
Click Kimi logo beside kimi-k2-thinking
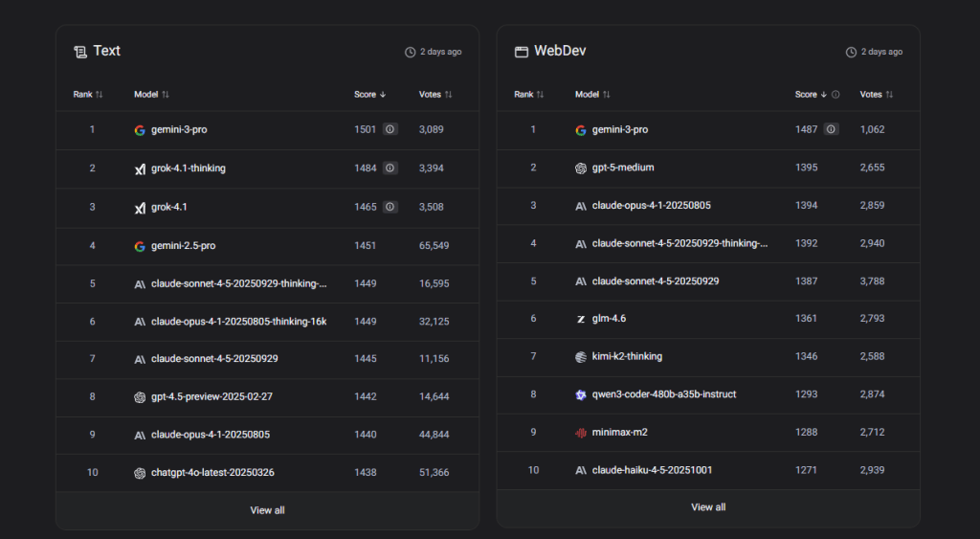pos(581,356)
